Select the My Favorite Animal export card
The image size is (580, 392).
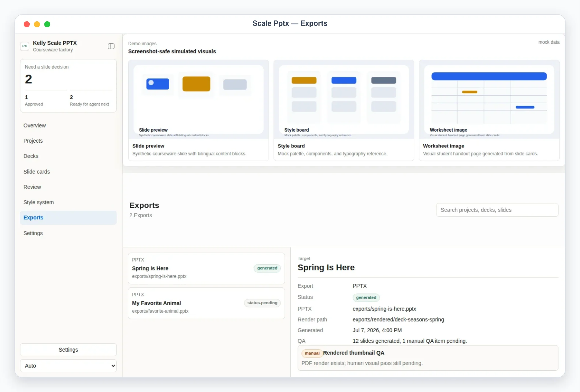pos(206,303)
